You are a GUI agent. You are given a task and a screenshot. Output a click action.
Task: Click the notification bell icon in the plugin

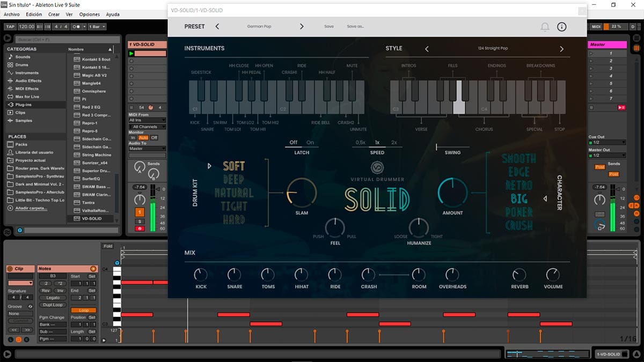tap(545, 26)
